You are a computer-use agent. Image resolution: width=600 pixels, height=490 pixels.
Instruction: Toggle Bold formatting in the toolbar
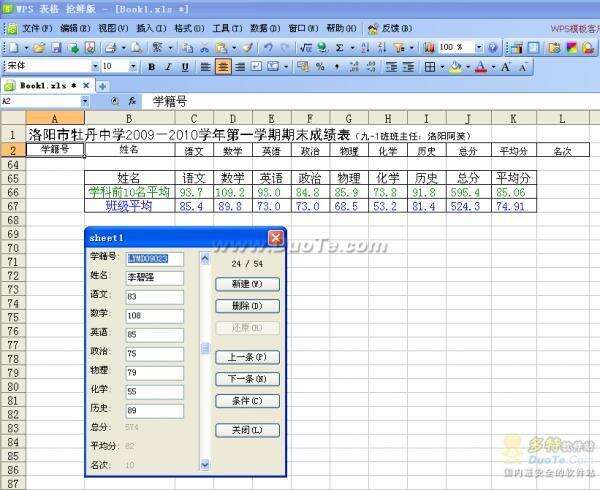[152, 66]
